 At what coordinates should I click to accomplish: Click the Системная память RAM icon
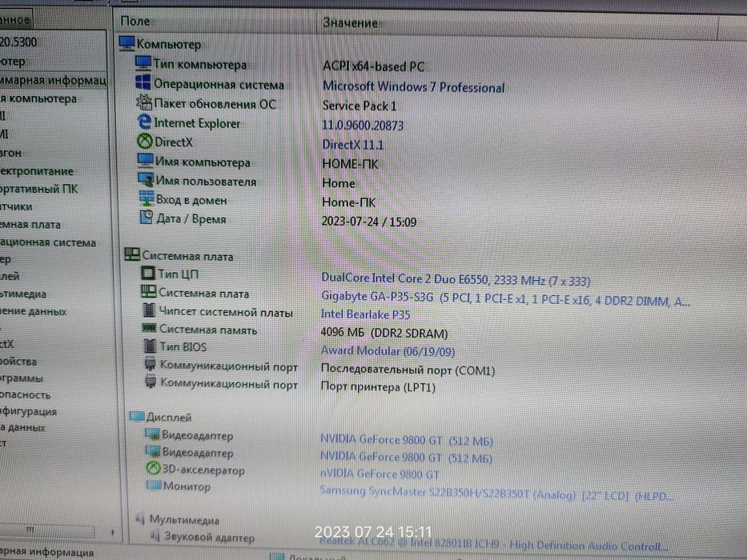(150, 328)
